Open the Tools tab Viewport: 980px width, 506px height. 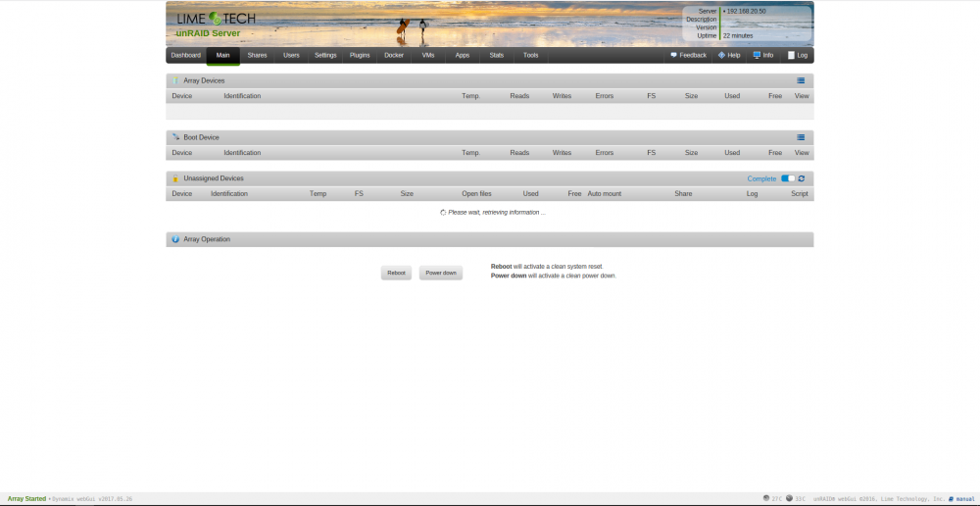[x=530, y=55]
